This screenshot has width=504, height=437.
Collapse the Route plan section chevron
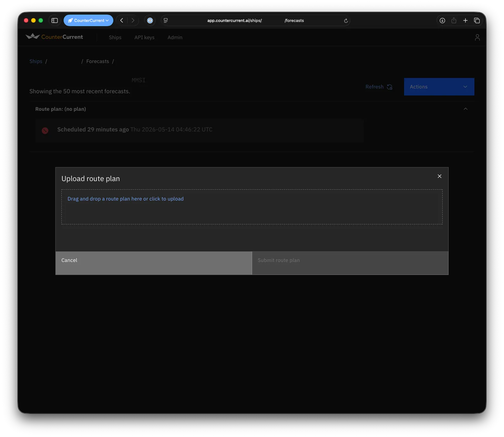(x=465, y=109)
